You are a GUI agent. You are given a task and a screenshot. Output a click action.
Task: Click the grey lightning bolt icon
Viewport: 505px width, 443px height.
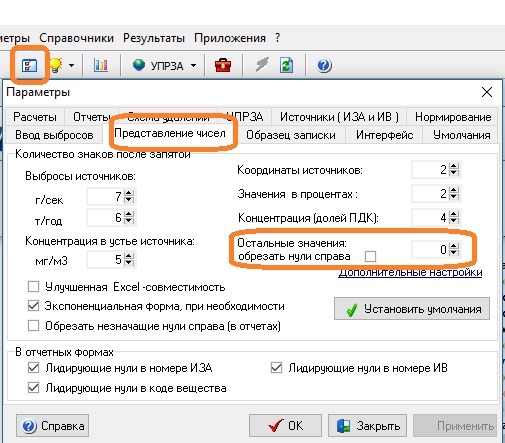[262, 64]
